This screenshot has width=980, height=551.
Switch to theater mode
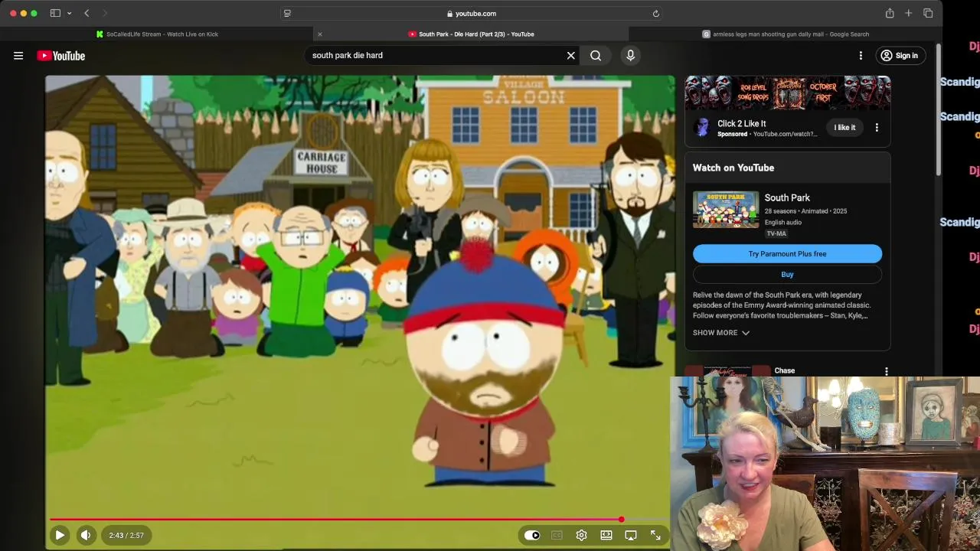pos(606,535)
